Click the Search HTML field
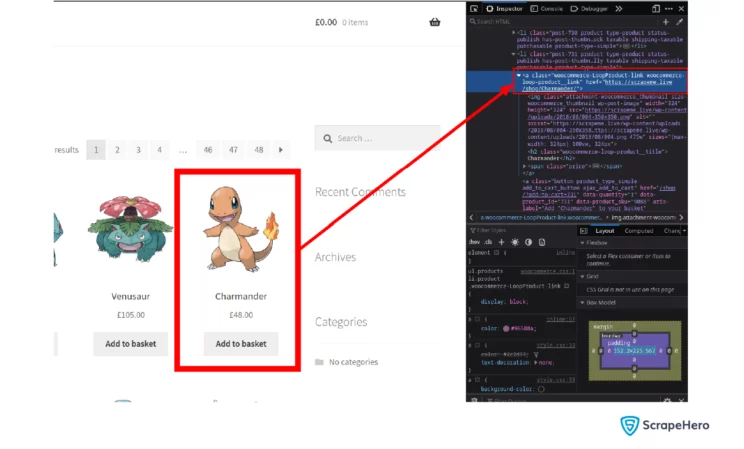 point(562,21)
